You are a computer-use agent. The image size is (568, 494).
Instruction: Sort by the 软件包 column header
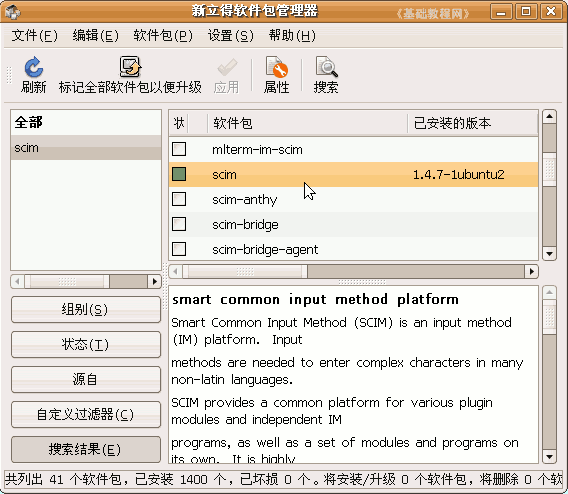[307, 123]
